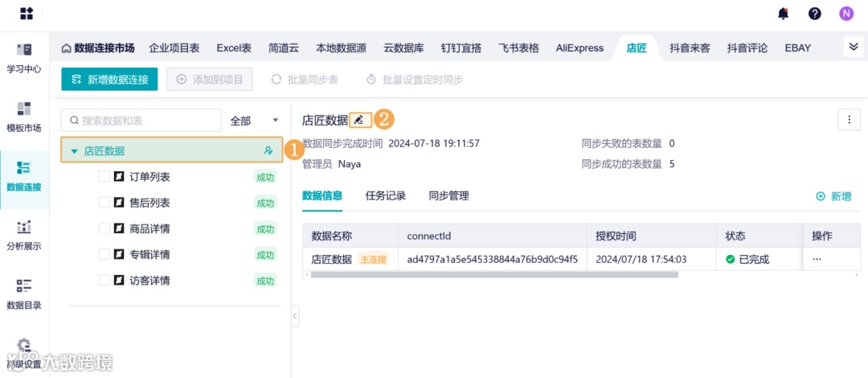Click the ··· in the 操作 column
The height and width of the screenshot is (378, 868).
click(x=817, y=259)
